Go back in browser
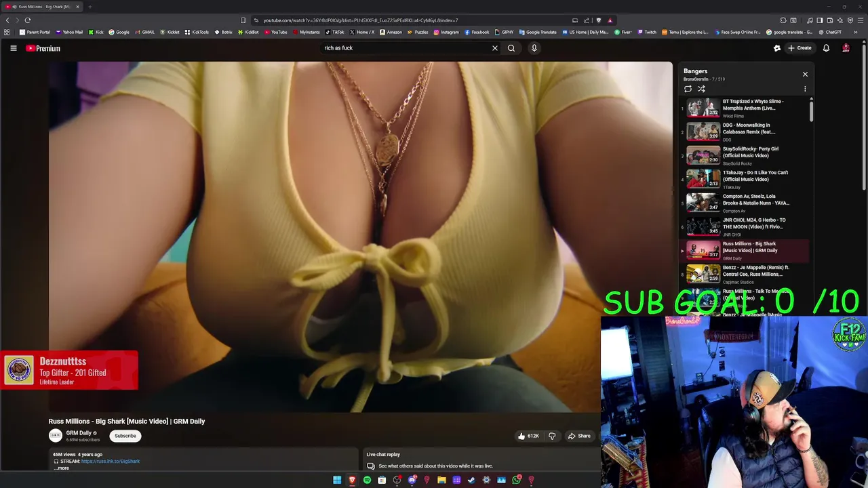 [7, 20]
